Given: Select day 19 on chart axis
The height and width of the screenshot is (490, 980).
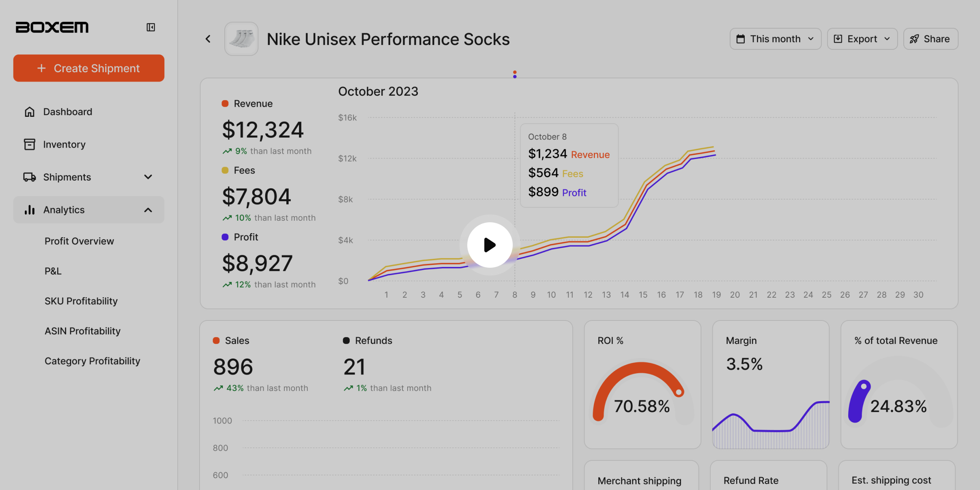Looking at the screenshot, I should [716, 295].
